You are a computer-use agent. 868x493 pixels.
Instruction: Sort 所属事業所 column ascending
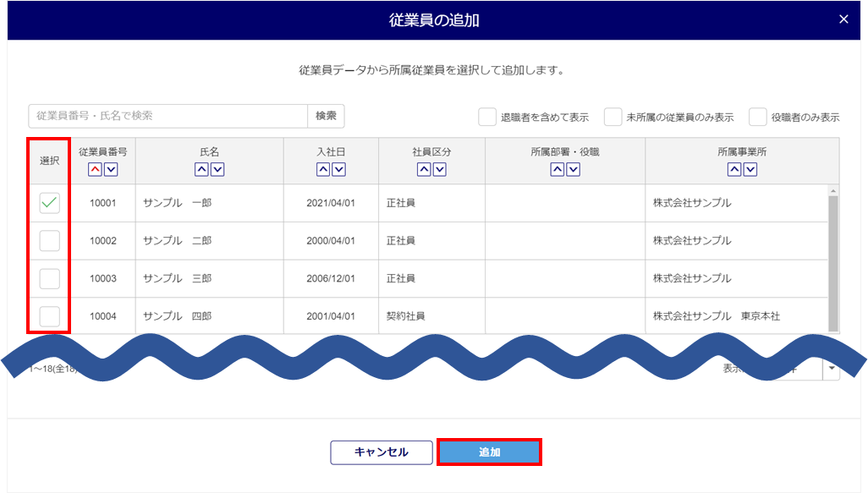click(x=734, y=170)
